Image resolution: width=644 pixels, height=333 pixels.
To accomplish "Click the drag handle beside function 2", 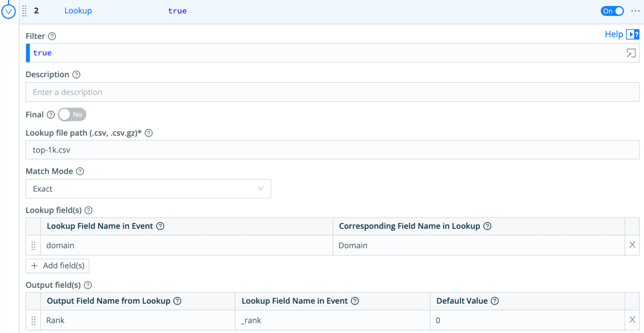I will [24, 11].
